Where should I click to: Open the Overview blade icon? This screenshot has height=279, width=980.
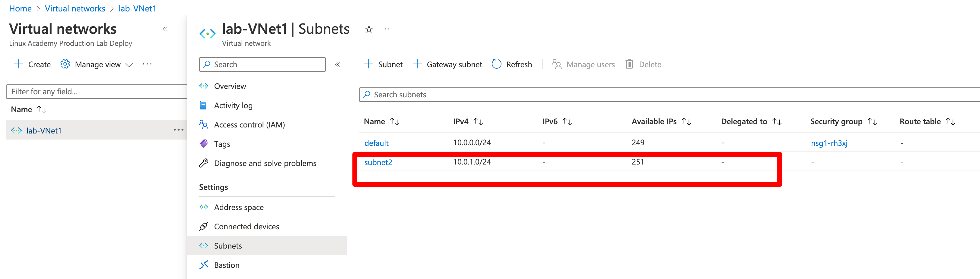click(204, 86)
